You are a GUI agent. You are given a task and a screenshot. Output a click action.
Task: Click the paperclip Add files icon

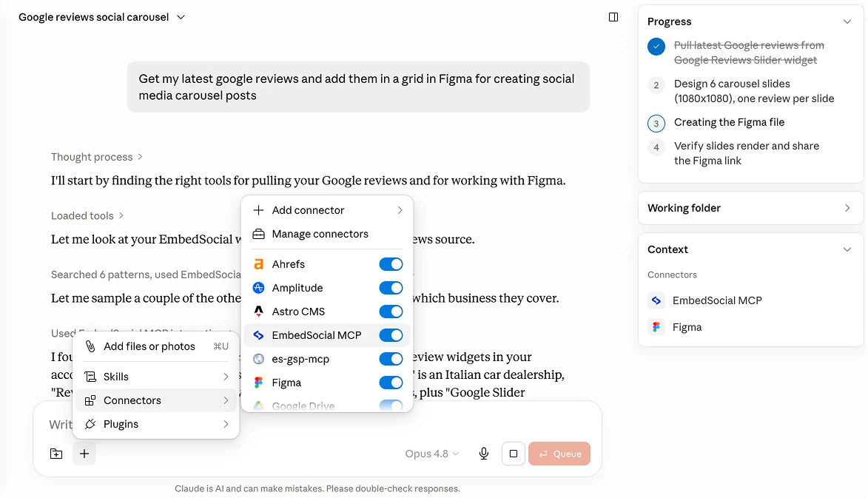90,346
